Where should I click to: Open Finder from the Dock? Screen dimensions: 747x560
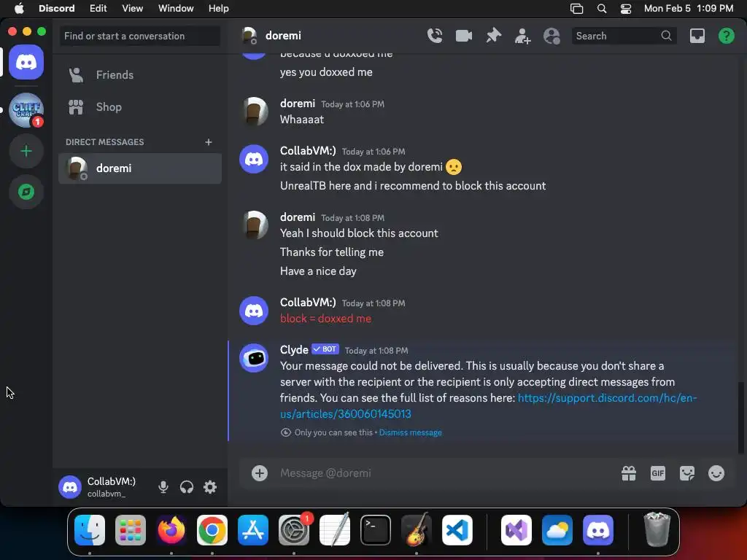[90, 530]
